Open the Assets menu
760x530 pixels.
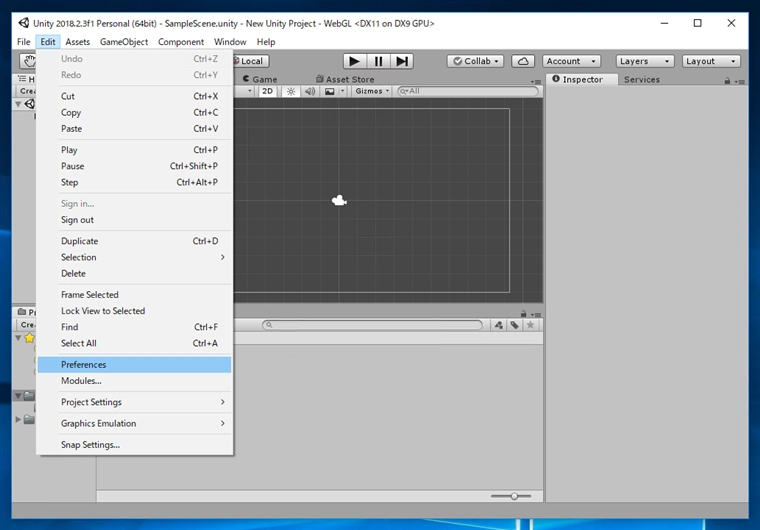[x=78, y=42]
